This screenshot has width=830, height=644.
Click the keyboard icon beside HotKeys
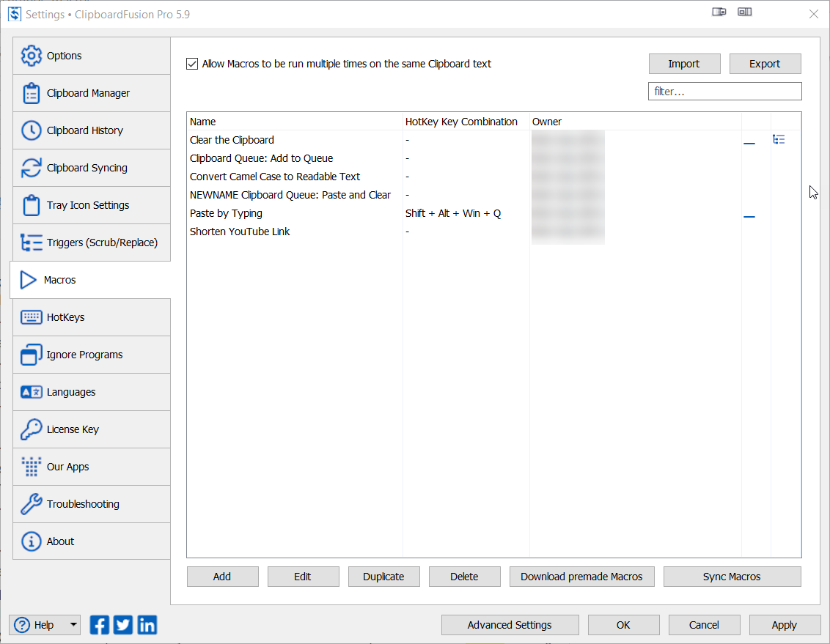[x=32, y=317]
